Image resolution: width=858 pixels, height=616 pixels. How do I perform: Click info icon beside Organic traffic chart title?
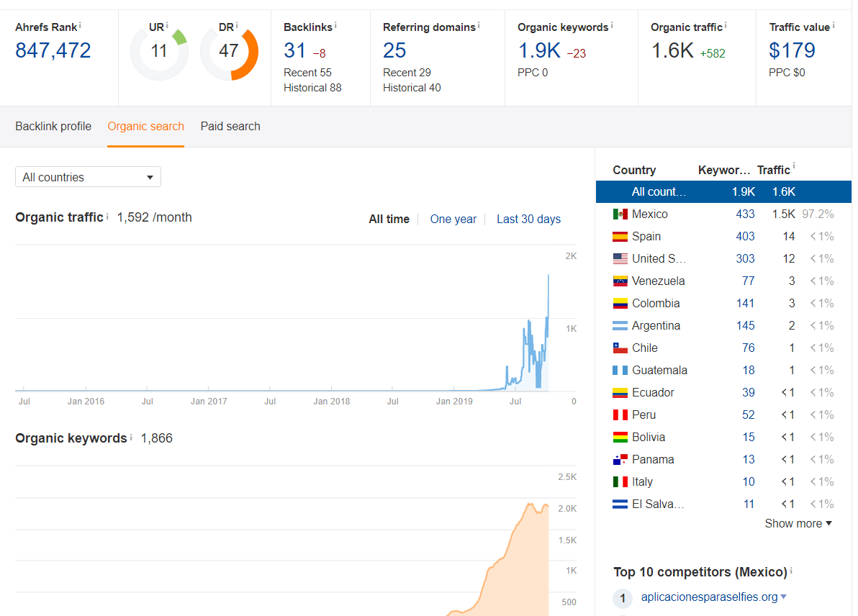point(107,216)
